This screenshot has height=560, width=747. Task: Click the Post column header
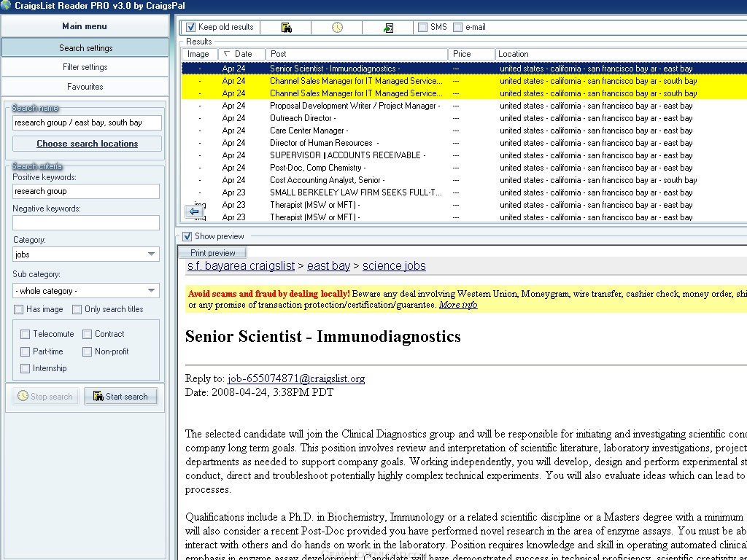[357, 54]
